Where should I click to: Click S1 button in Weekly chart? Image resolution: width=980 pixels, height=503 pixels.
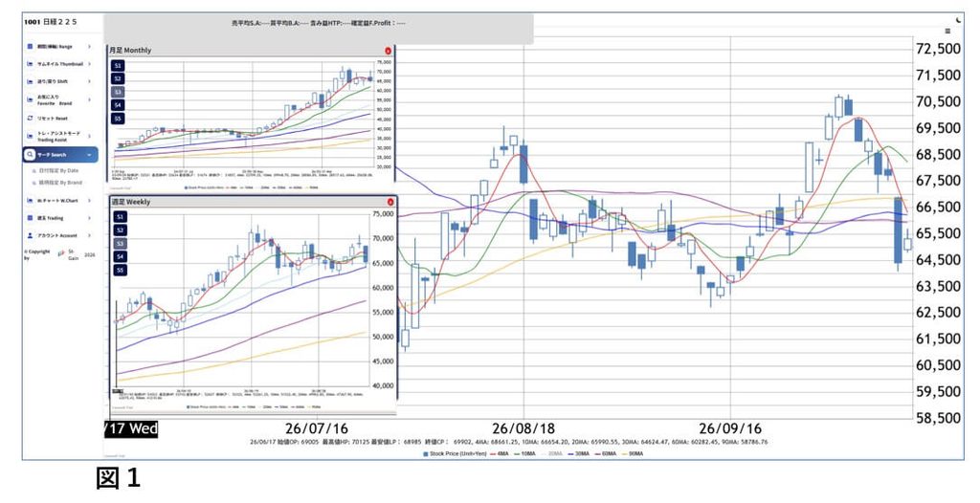point(120,217)
